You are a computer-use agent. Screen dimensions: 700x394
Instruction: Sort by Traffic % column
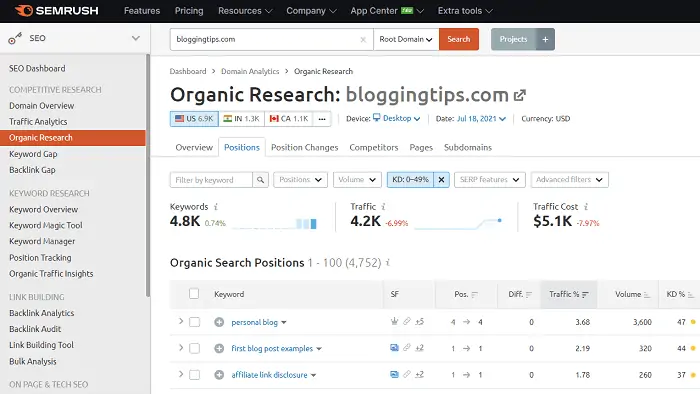click(x=569, y=294)
